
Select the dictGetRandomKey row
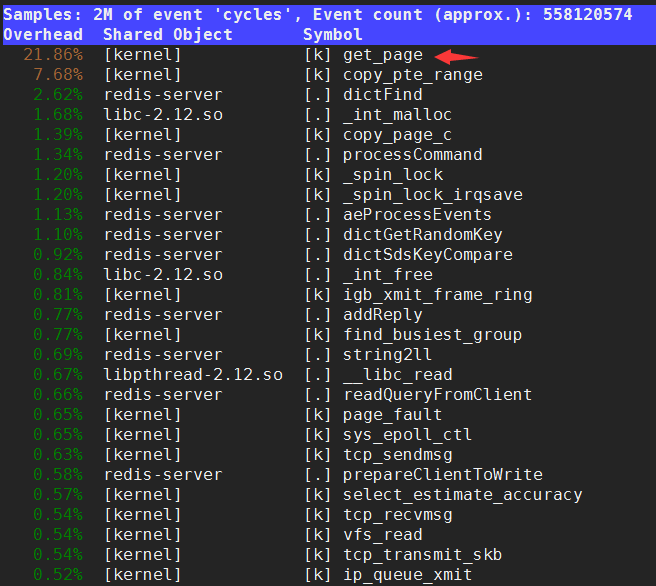pos(422,235)
